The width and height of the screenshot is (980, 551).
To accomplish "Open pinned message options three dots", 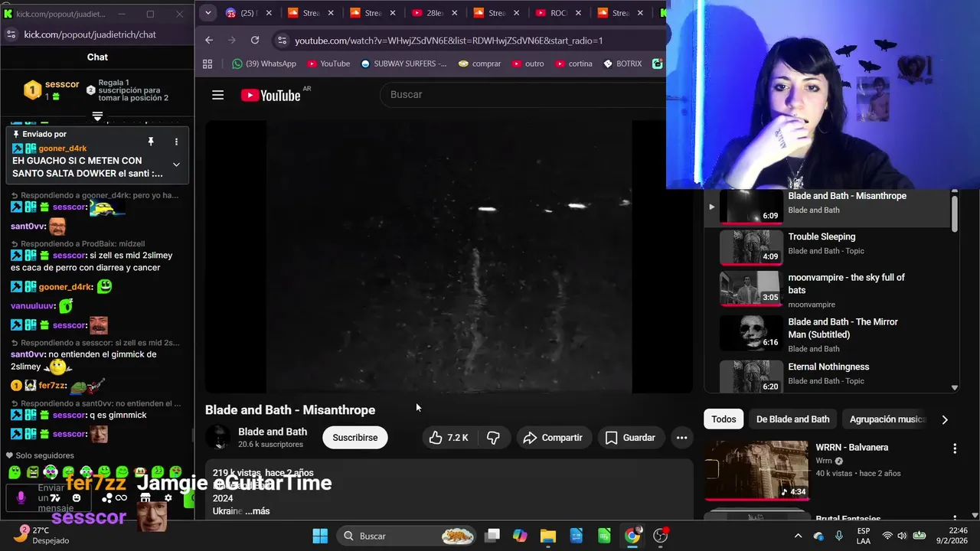I will click(176, 142).
